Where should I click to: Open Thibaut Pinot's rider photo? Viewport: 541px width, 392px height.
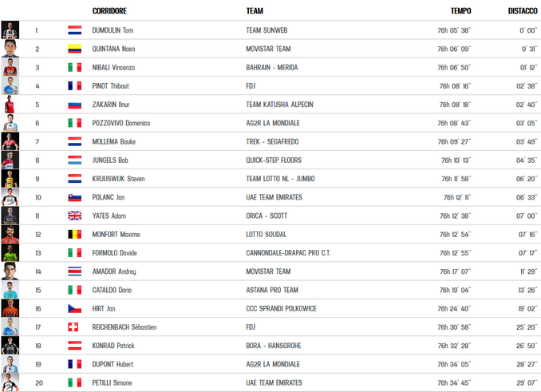(x=10, y=86)
